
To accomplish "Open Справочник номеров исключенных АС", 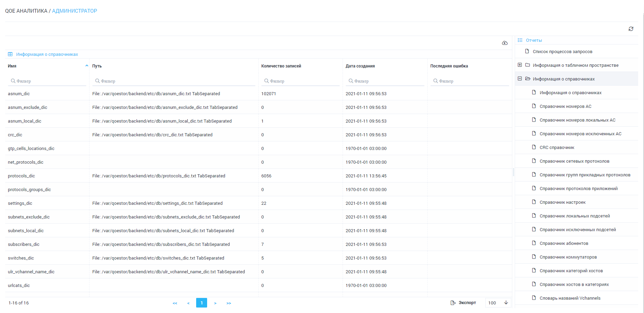I will pos(580,134).
